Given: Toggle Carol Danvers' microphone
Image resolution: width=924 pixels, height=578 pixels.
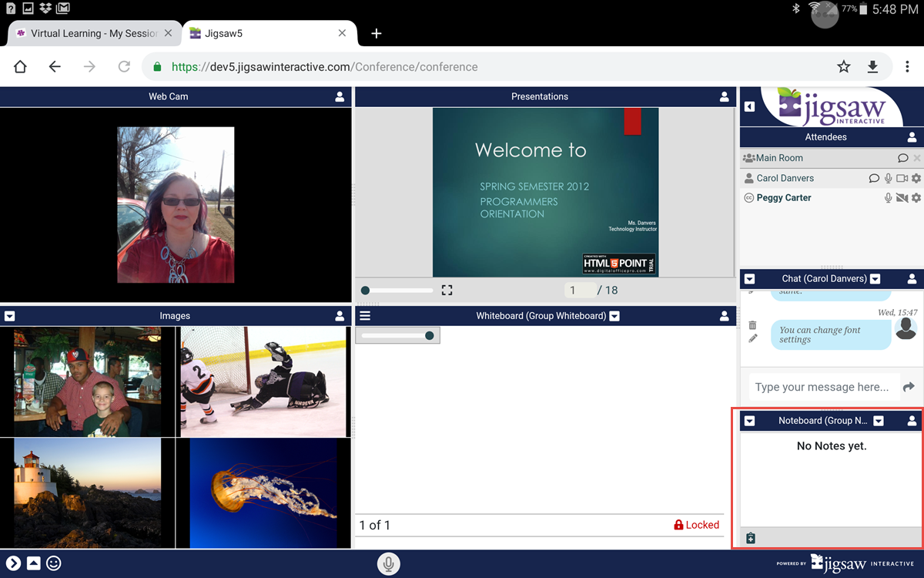Looking at the screenshot, I should pyautogui.click(x=888, y=178).
